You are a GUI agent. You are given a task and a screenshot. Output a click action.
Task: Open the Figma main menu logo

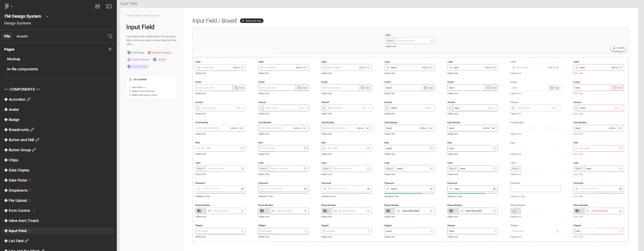[7, 6]
